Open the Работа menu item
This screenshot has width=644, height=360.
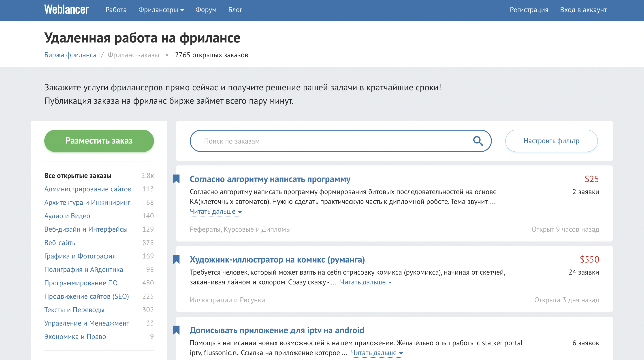point(116,10)
